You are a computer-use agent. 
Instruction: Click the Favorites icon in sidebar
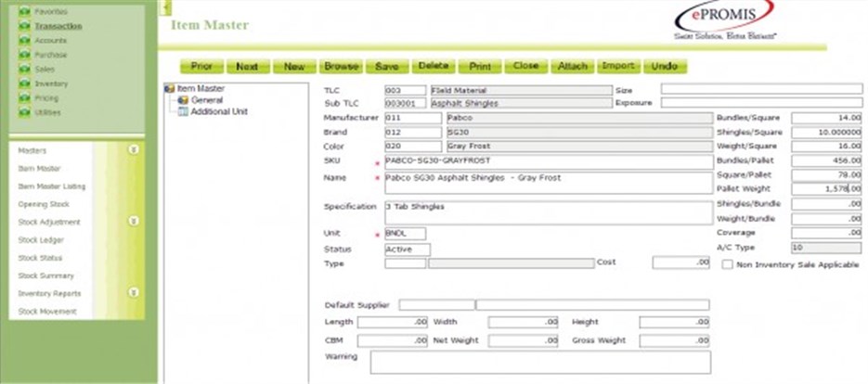pyautogui.click(x=25, y=12)
